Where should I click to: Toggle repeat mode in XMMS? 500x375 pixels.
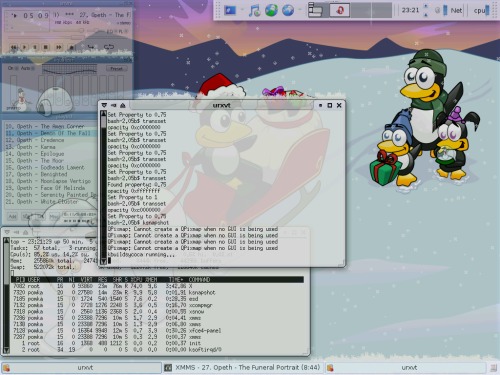coord(109,47)
